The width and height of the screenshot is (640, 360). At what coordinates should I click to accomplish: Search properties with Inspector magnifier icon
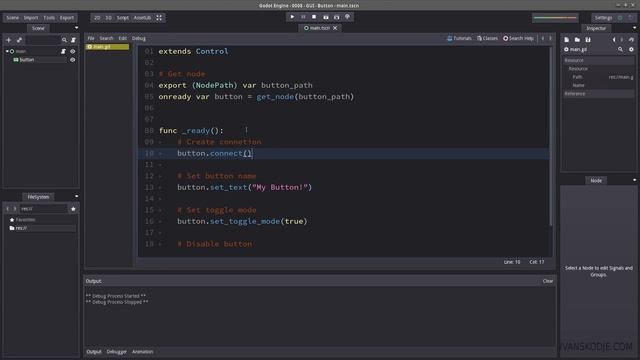pyautogui.click(x=620, y=49)
